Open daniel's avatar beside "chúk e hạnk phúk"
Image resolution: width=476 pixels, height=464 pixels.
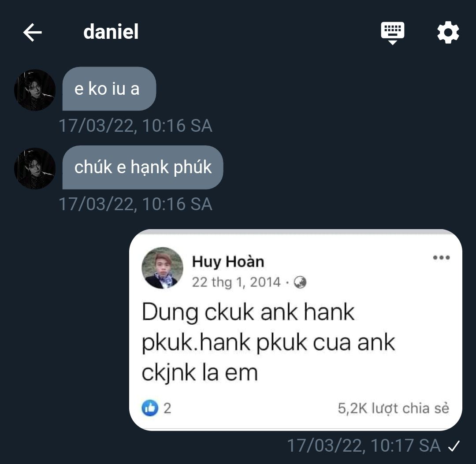[x=35, y=168]
